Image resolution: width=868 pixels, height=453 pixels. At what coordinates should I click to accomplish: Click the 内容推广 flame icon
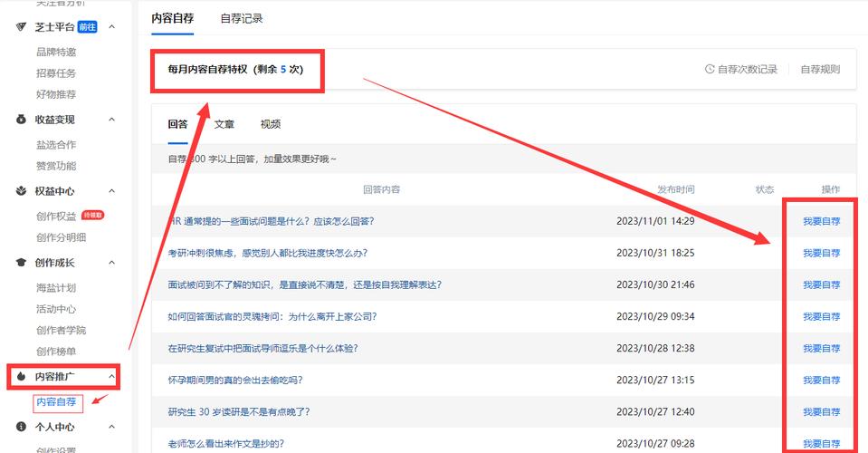21,377
